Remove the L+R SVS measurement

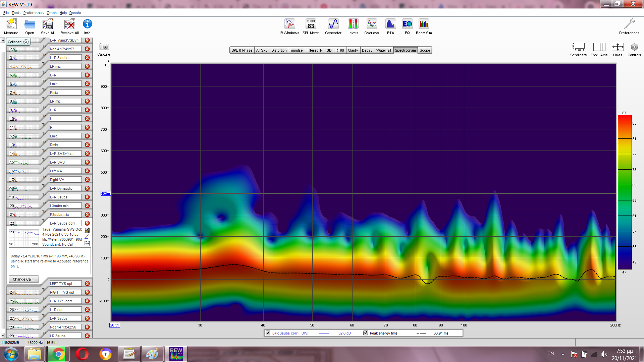coord(87,162)
